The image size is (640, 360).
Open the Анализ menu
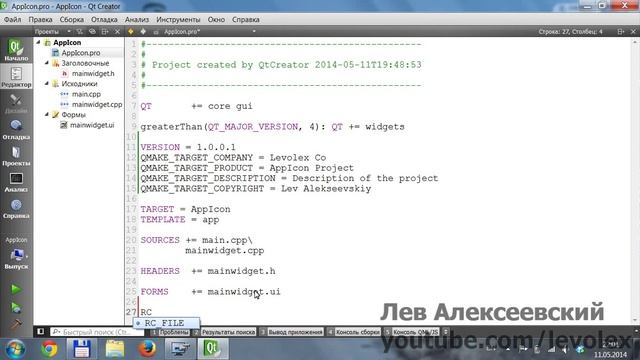pyautogui.click(x=137, y=19)
